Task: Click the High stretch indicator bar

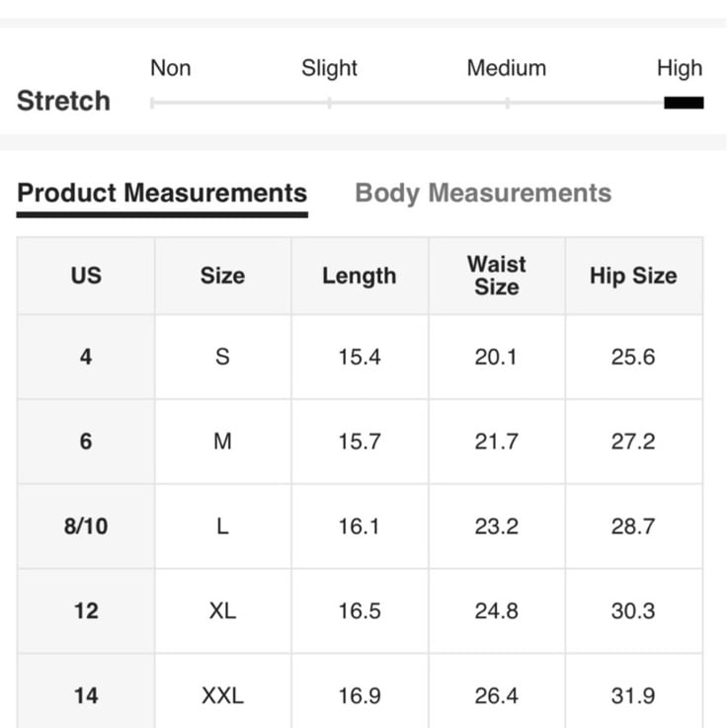Action: 684,103
